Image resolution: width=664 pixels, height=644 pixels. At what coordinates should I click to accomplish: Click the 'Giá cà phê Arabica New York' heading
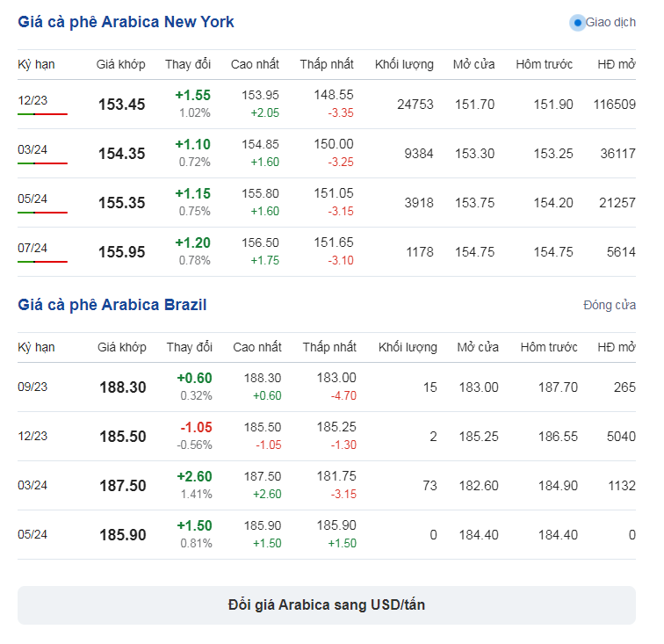126,22
